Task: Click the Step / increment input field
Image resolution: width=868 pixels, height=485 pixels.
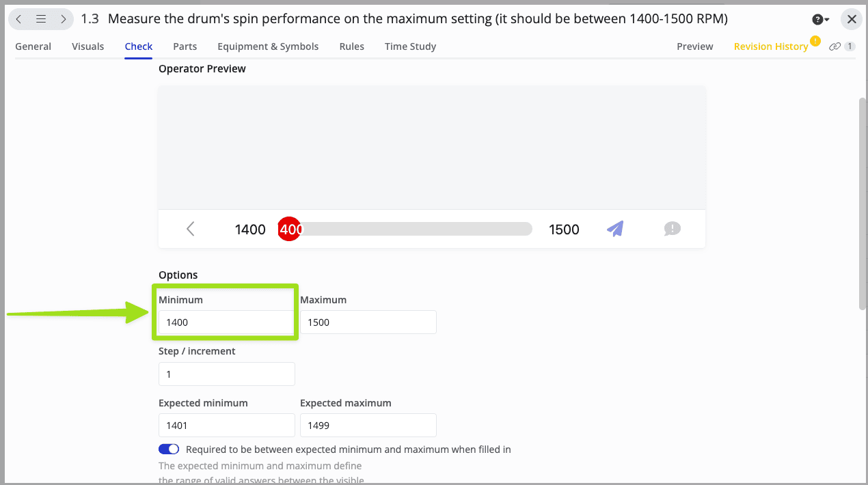Action: 226,374
